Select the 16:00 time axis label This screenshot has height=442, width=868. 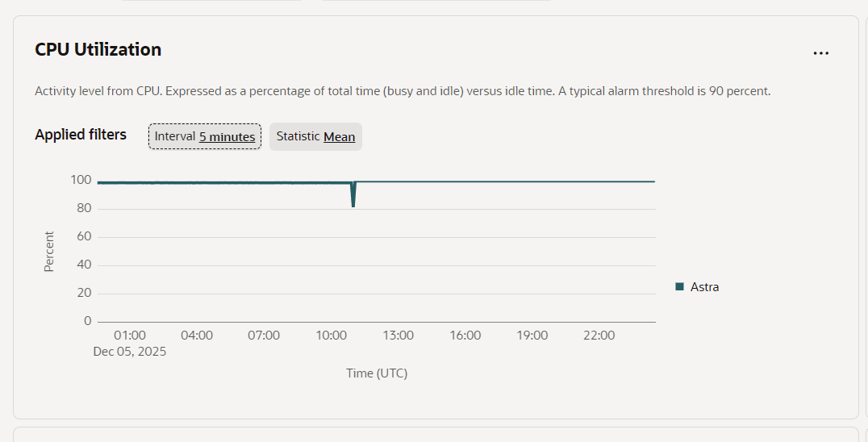pyautogui.click(x=465, y=336)
